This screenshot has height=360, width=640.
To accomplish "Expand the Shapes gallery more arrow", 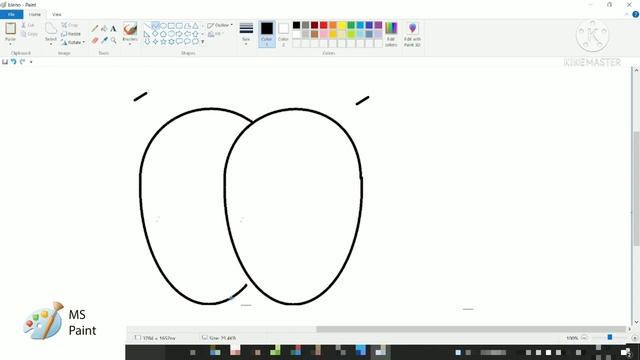I will pyautogui.click(x=202, y=42).
